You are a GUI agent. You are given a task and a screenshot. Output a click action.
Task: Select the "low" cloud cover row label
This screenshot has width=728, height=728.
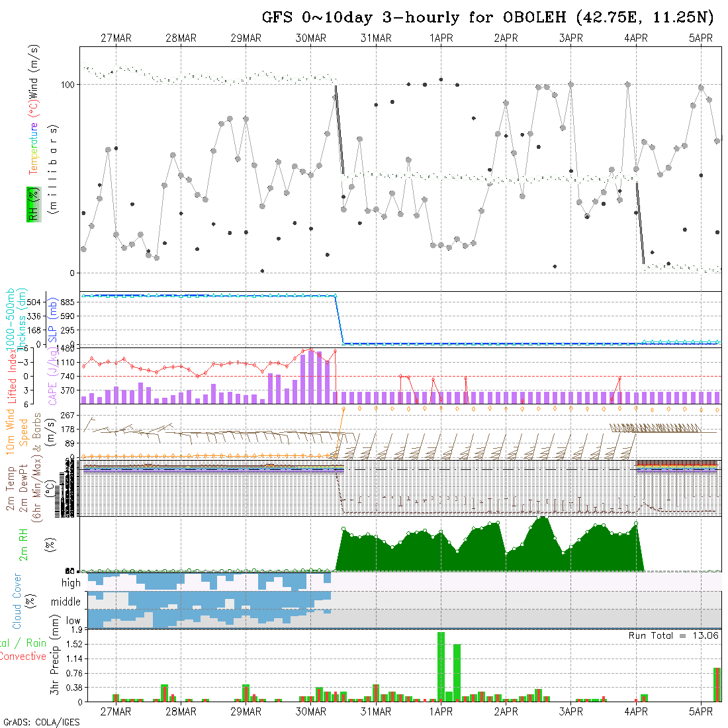[72, 621]
